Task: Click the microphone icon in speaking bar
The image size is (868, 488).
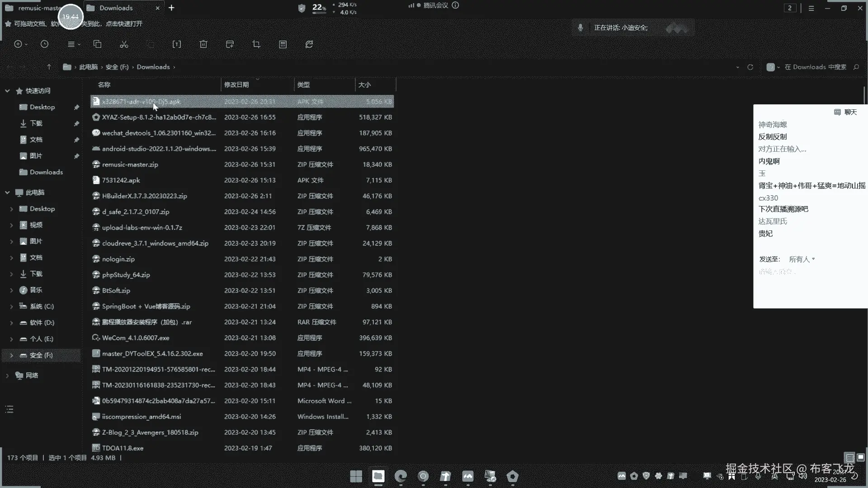Action: coord(580,28)
